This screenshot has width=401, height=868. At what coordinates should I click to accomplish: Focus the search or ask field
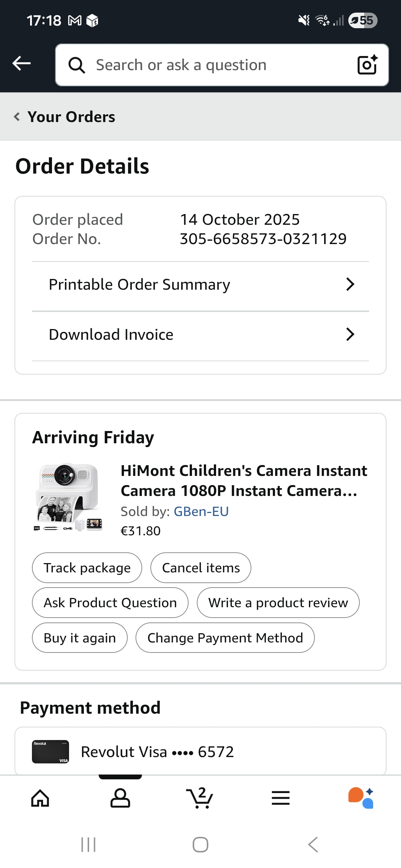219,65
